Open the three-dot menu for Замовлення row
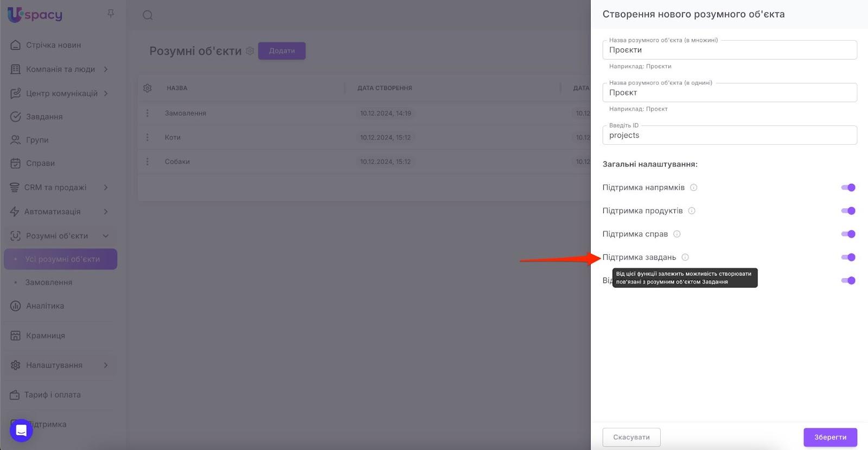The image size is (868, 450). point(148,113)
